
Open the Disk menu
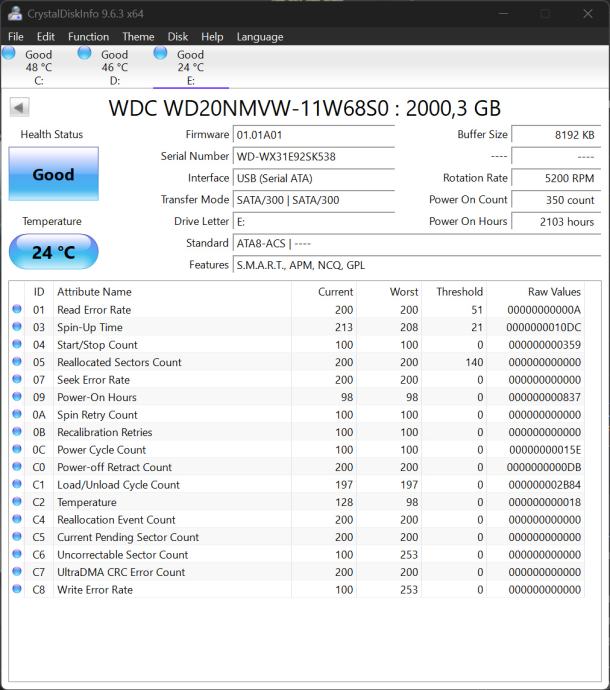pos(178,37)
